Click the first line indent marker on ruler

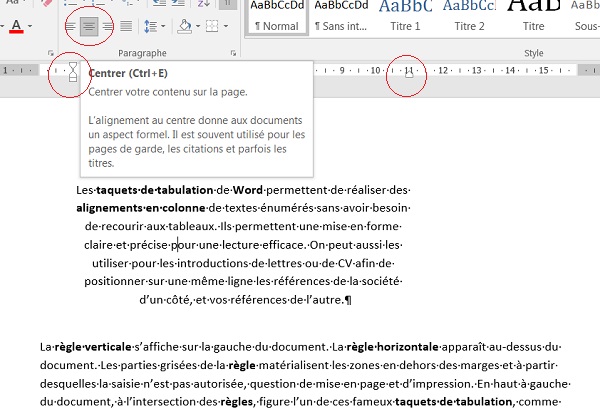tap(73, 65)
